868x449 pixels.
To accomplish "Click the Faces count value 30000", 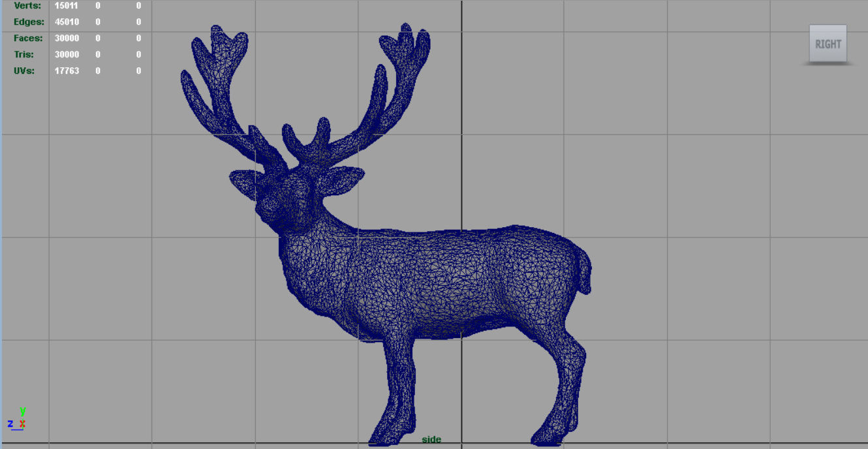I will 67,38.
